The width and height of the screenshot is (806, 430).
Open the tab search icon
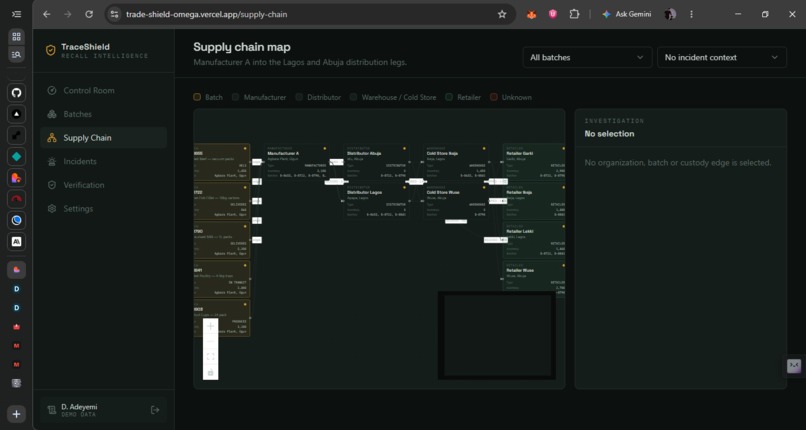[x=16, y=54]
